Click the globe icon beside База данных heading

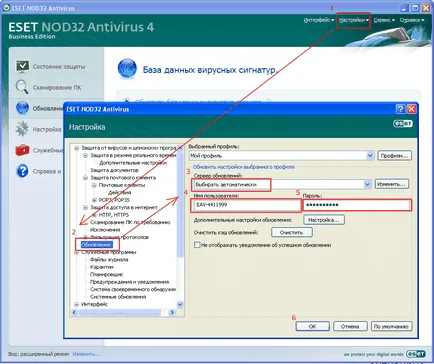(x=127, y=68)
